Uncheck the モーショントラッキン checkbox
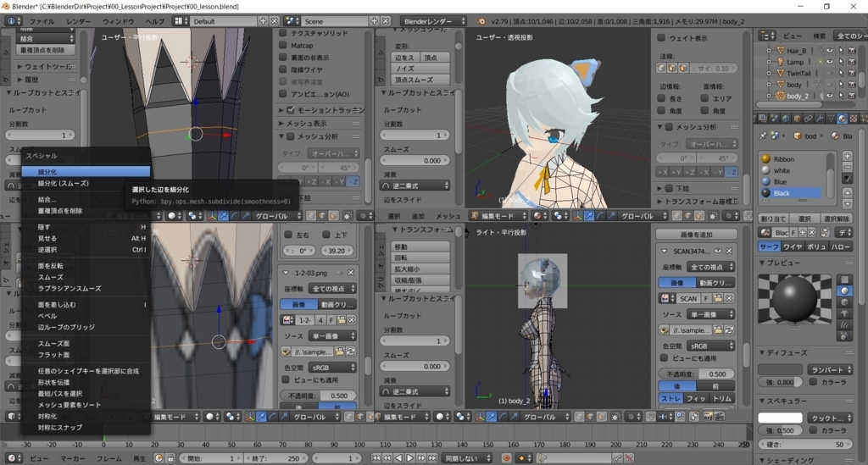Image resolution: width=868 pixels, height=465 pixels. (291, 110)
